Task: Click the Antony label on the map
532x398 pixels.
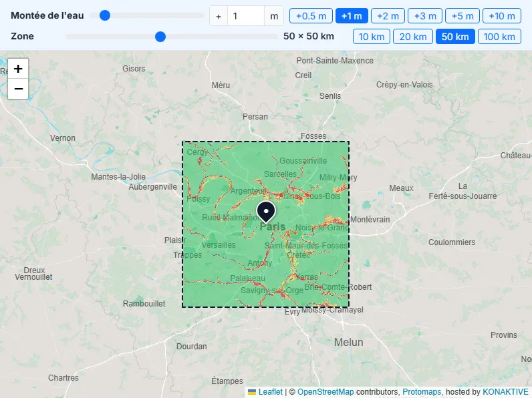Action: point(260,262)
